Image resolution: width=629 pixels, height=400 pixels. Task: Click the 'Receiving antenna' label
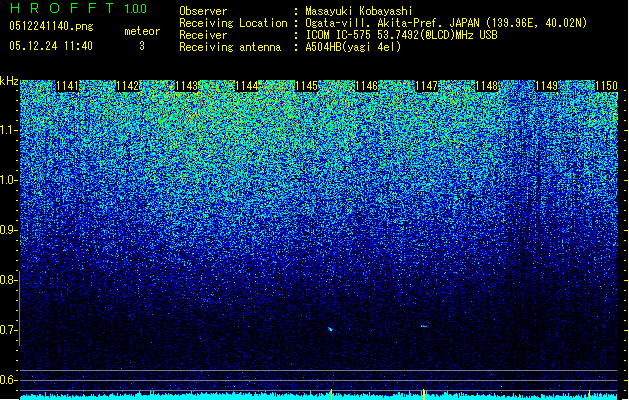tap(230, 47)
